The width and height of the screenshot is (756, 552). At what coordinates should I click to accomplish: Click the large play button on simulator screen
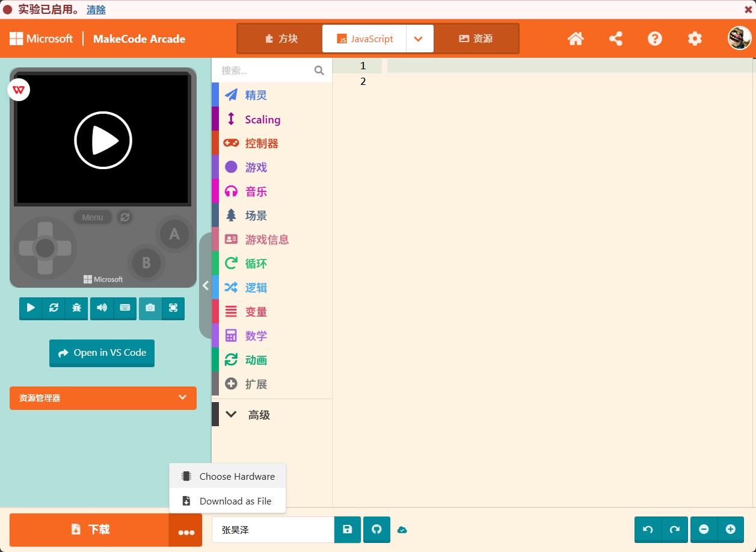tap(103, 140)
